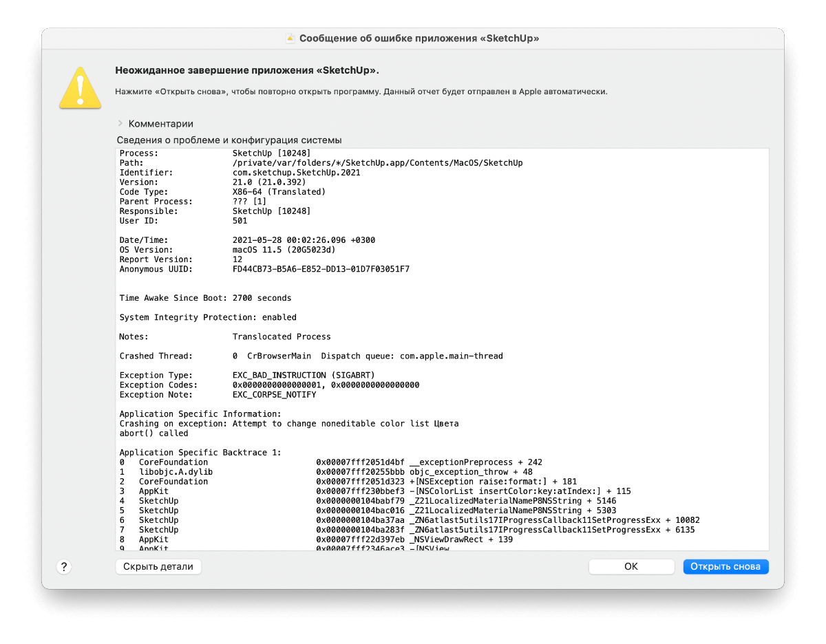
Task: Click backtrace row 3 NSColorList insertColor
Action: [375, 491]
